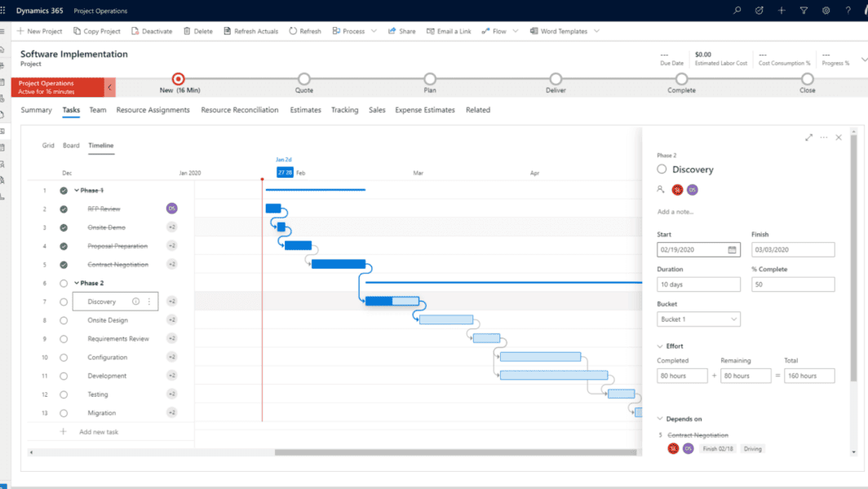Mark Onside Design task as complete

click(64, 320)
